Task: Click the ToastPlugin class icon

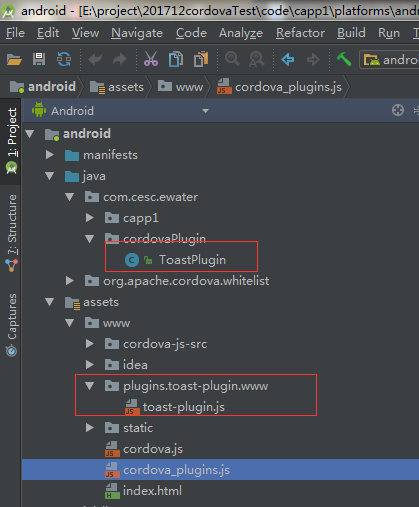Action: pos(132,260)
